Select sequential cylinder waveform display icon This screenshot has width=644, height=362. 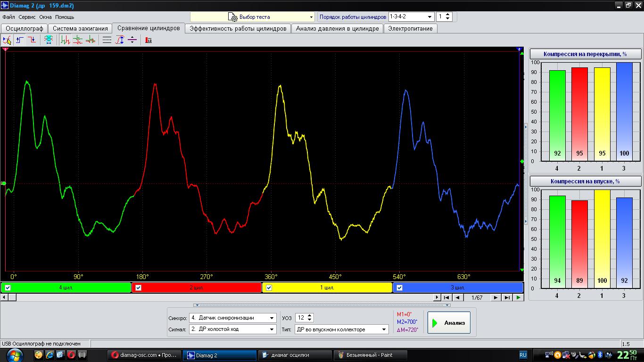[66, 40]
